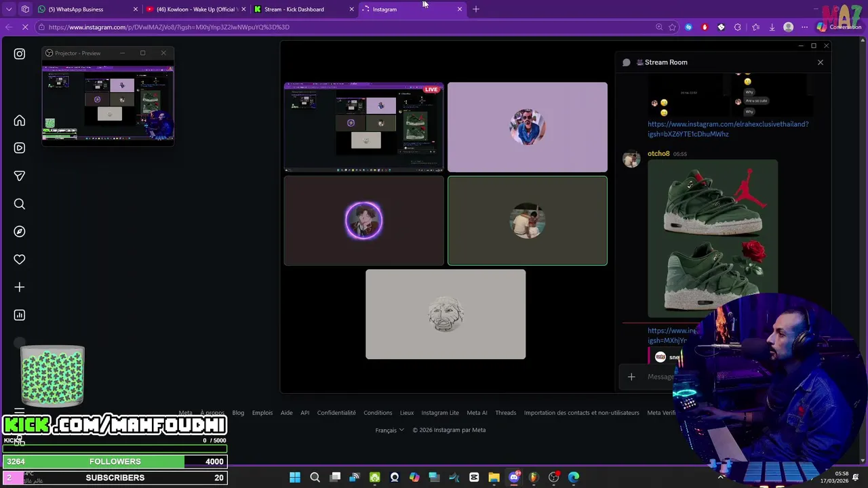Open browser workspaces icon
Viewport: 868px width, 488px height.
(x=25, y=9)
